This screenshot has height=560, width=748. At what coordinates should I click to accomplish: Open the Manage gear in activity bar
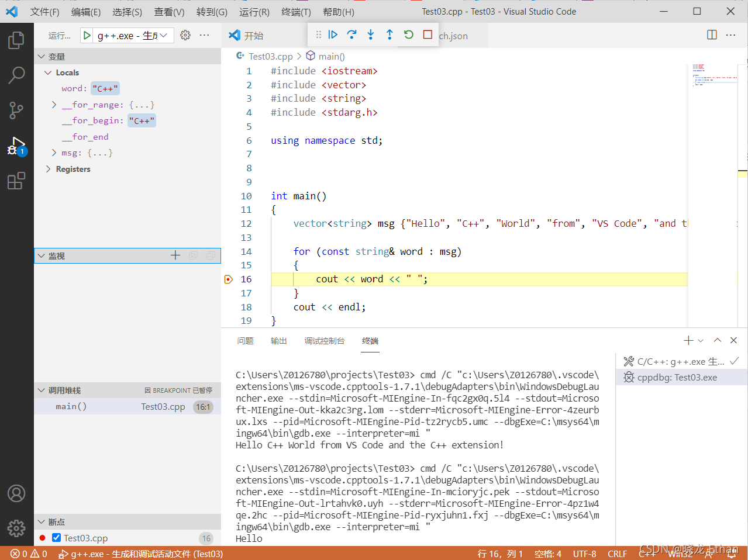16,528
